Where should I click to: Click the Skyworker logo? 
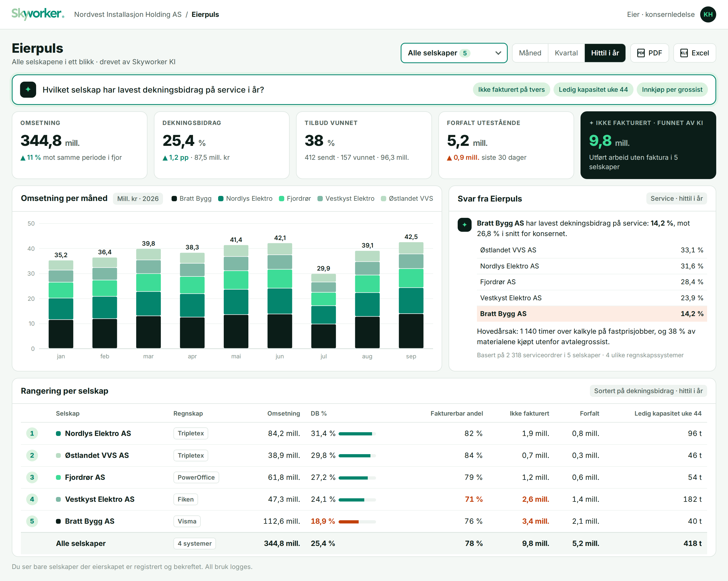pyautogui.click(x=38, y=14)
